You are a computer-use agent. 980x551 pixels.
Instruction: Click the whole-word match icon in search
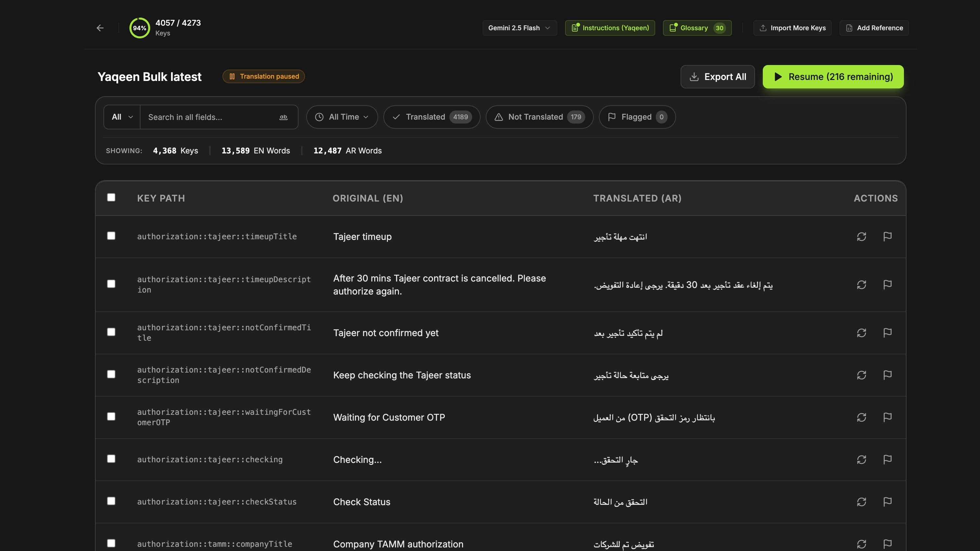284,117
